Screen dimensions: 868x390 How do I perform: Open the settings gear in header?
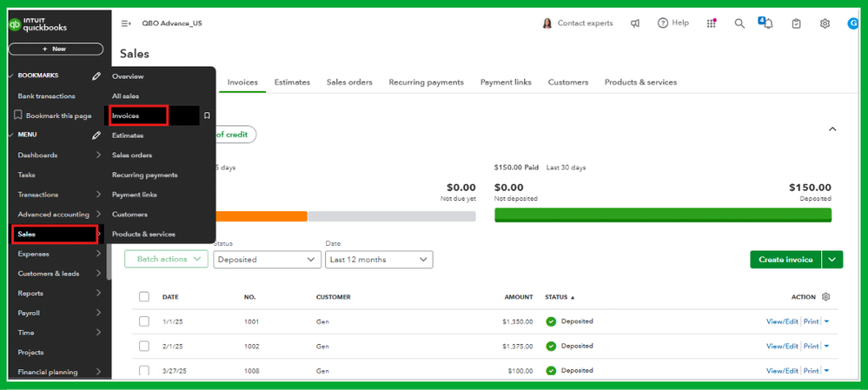click(x=825, y=23)
